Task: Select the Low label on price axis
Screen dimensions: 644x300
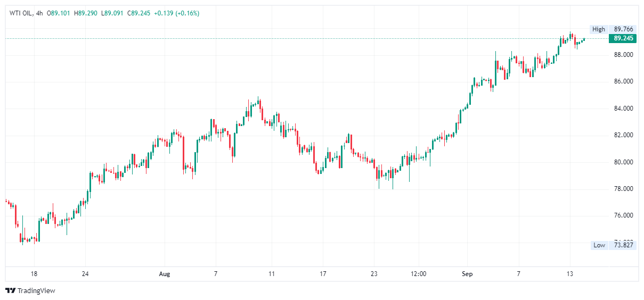Action: coord(599,245)
